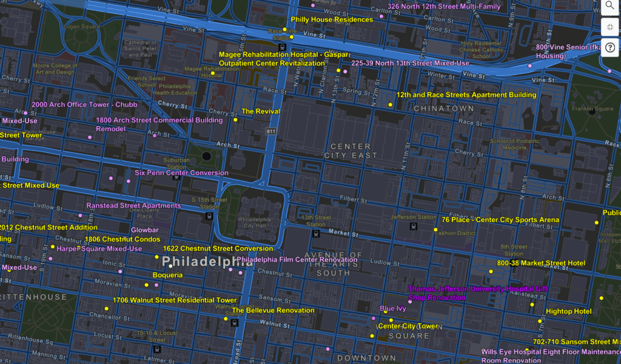Screen dimensions: 621x364
Task: Click the Race-Vine Station transit icon
Action: coord(282,47)
